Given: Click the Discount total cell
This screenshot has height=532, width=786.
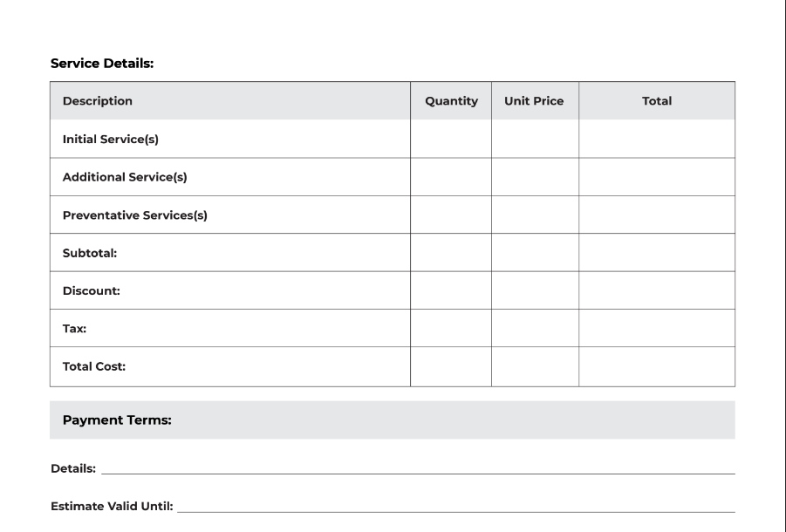Looking at the screenshot, I should click(x=657, y=290).
